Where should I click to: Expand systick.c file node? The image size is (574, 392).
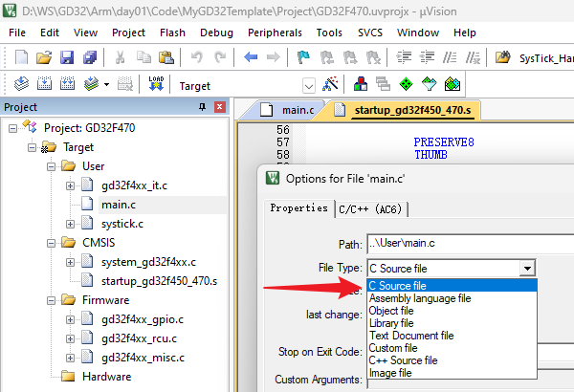(70, 224)
